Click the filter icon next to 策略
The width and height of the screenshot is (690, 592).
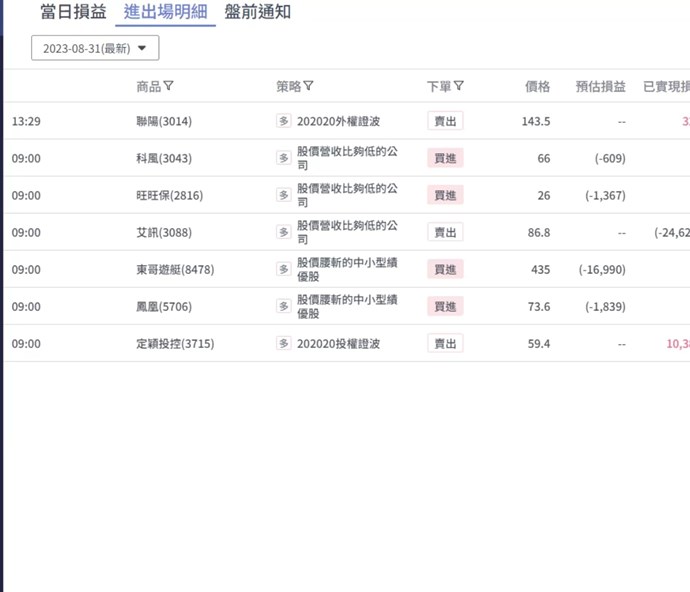click(x=308, y=86)
